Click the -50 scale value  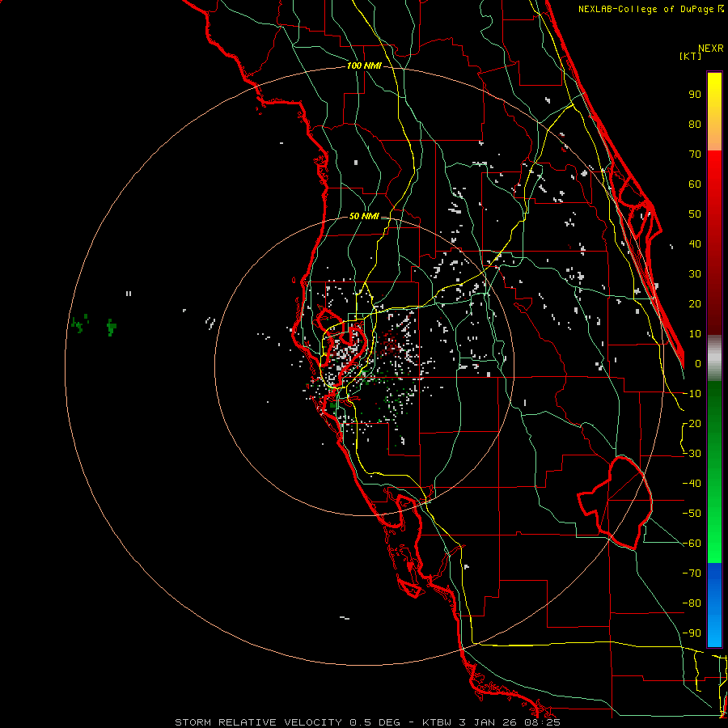[692, 514]
